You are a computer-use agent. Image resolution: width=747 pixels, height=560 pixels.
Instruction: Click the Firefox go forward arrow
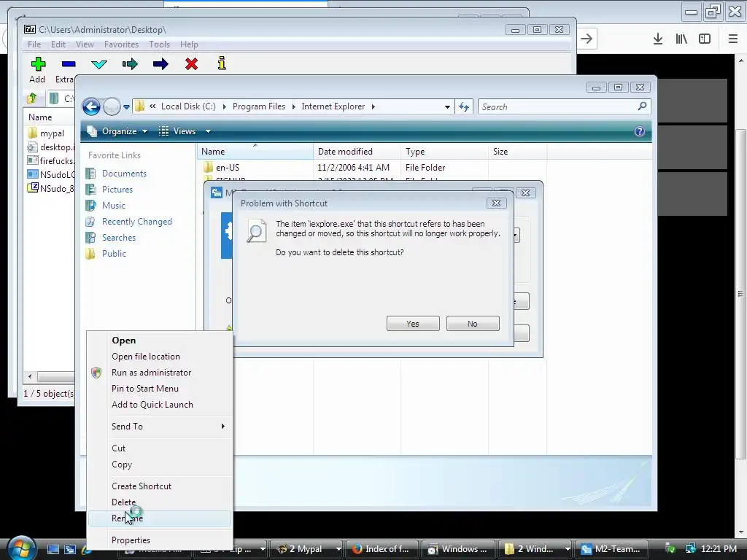587,39
